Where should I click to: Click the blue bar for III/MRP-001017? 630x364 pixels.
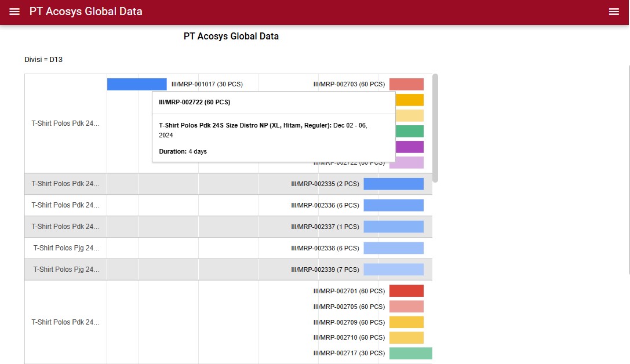pos(136,84)
